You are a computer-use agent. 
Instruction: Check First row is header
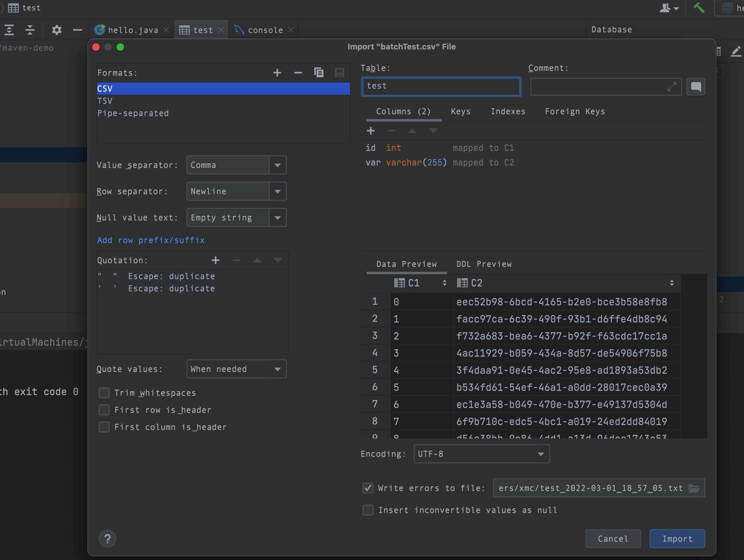(104, 410)
